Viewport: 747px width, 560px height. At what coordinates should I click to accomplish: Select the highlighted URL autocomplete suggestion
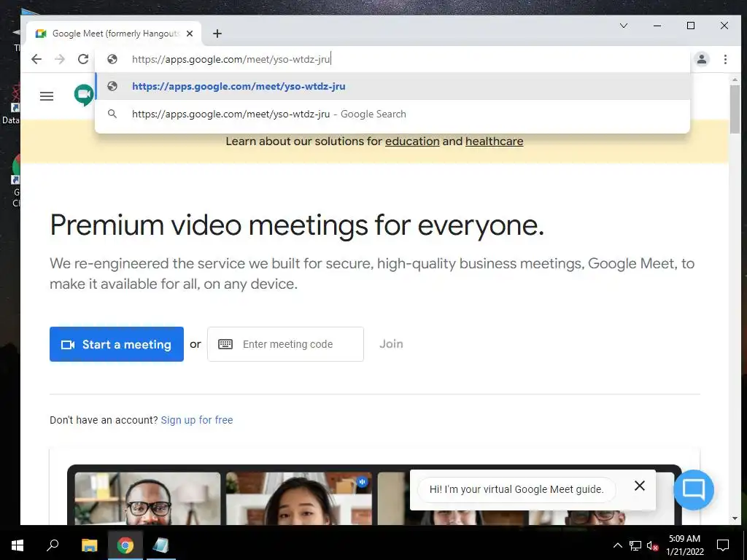click(392, 86)
